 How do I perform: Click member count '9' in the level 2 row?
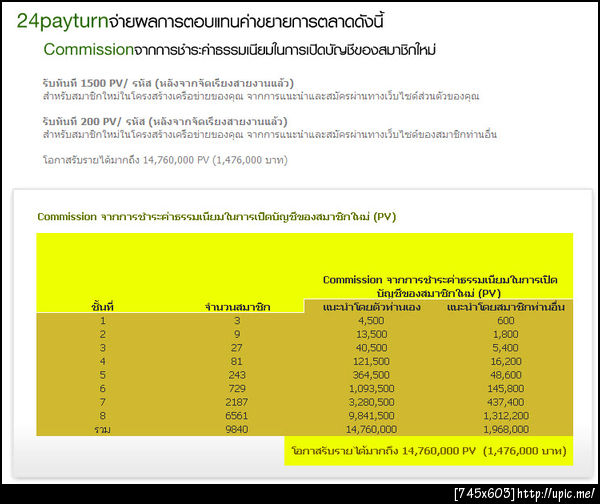point(237,334)
